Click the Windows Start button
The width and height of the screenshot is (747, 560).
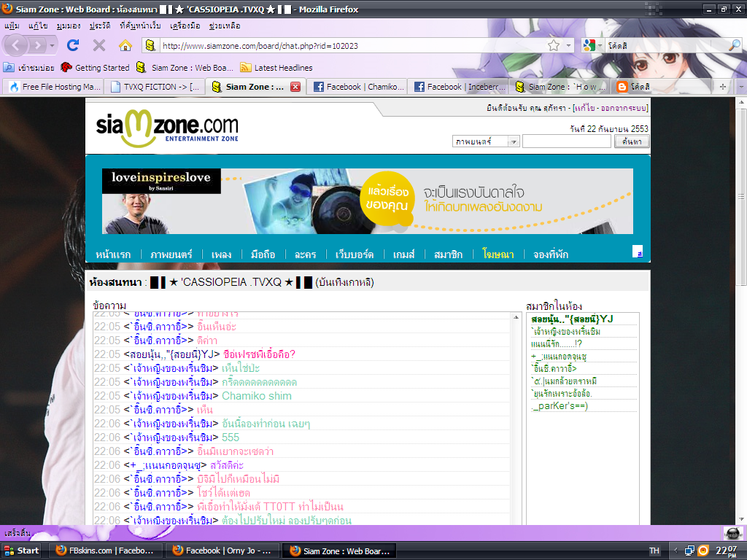click(21, 551)
